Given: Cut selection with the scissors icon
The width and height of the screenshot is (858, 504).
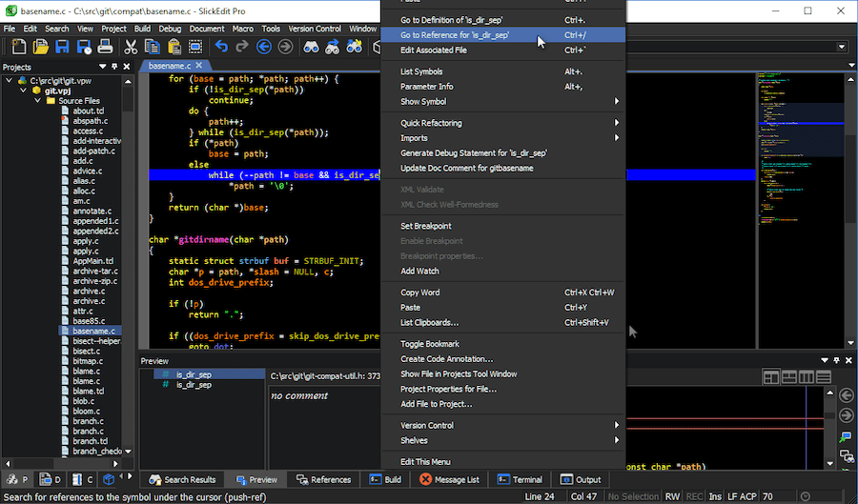Looking at the screenshot, I should (x=131, y=47).
